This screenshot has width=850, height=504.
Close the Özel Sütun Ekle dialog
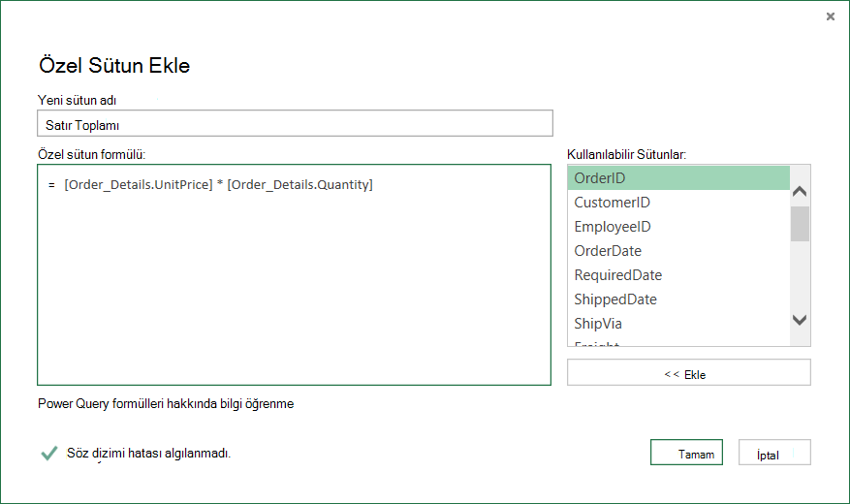830,16
